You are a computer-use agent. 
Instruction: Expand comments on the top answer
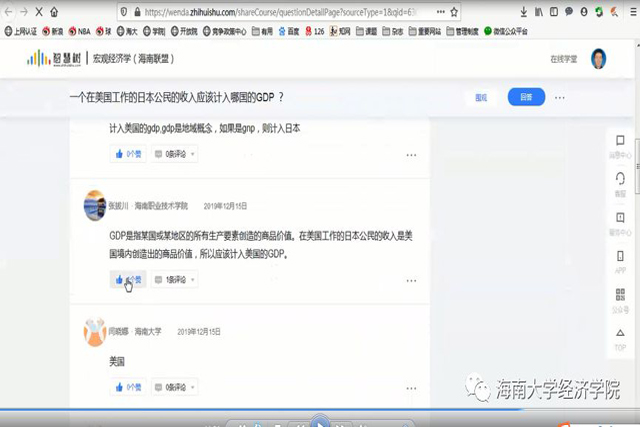(x=174, y=154)
